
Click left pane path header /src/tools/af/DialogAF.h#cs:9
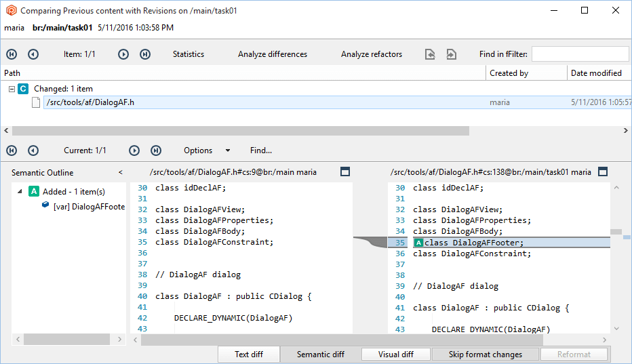tap(233, 172)
